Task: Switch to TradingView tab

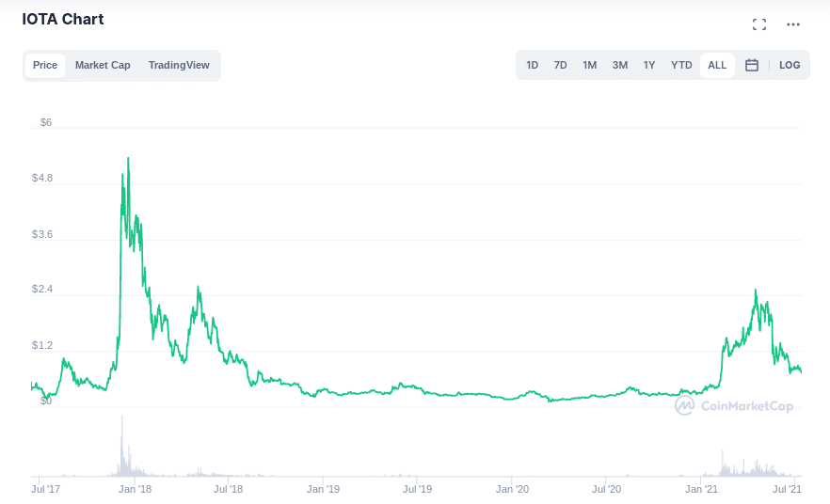Action: (179, 66)
